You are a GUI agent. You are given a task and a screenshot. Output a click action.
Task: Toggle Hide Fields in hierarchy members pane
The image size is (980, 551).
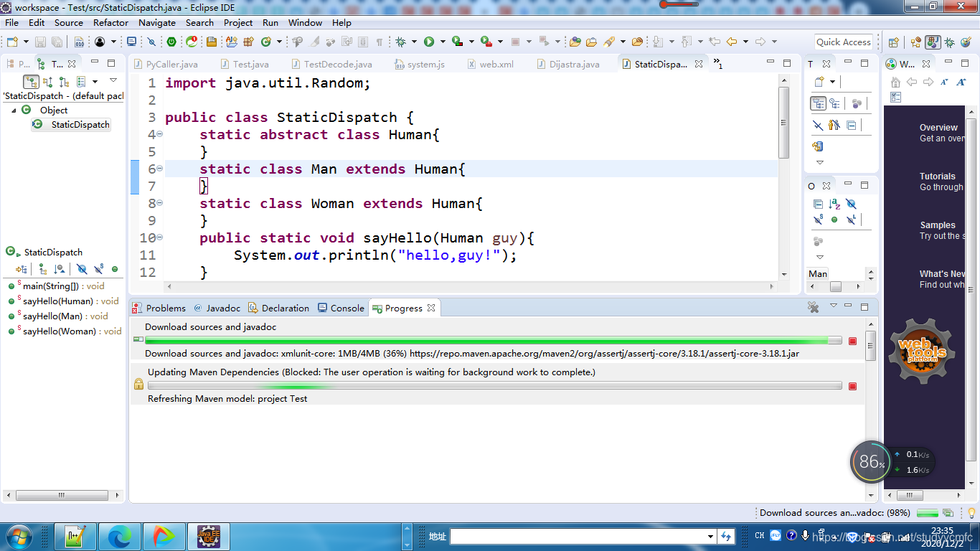point(82,269)
